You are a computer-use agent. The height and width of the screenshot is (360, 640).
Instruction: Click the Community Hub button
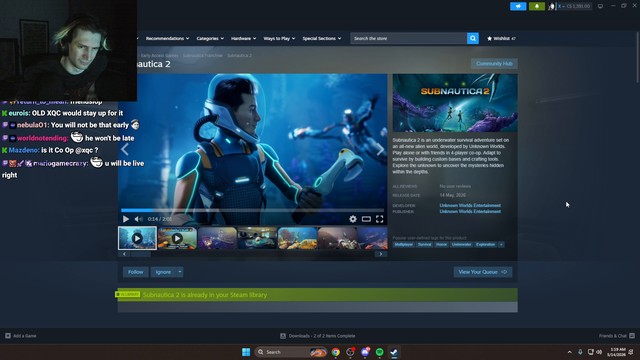[x=494, y=64]
